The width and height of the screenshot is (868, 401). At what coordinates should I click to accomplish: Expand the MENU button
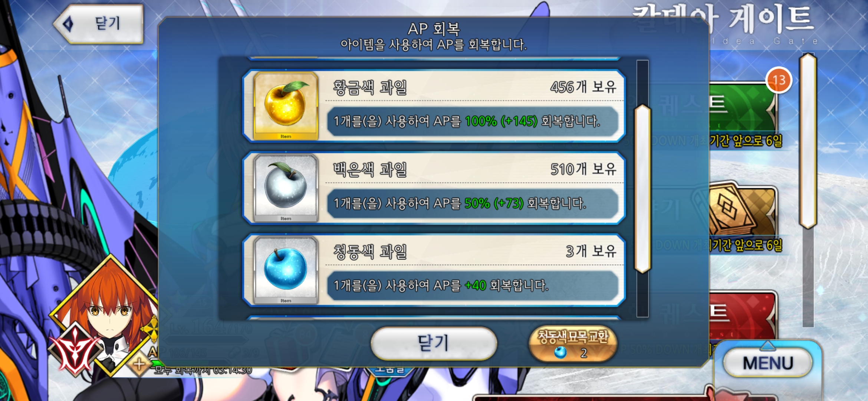click(768, 362)
